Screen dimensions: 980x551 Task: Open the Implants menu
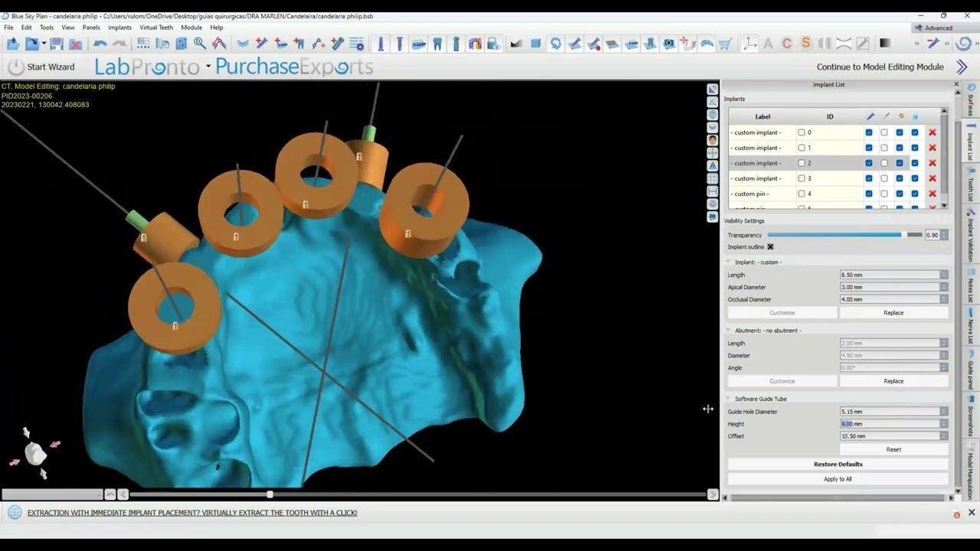119,28
